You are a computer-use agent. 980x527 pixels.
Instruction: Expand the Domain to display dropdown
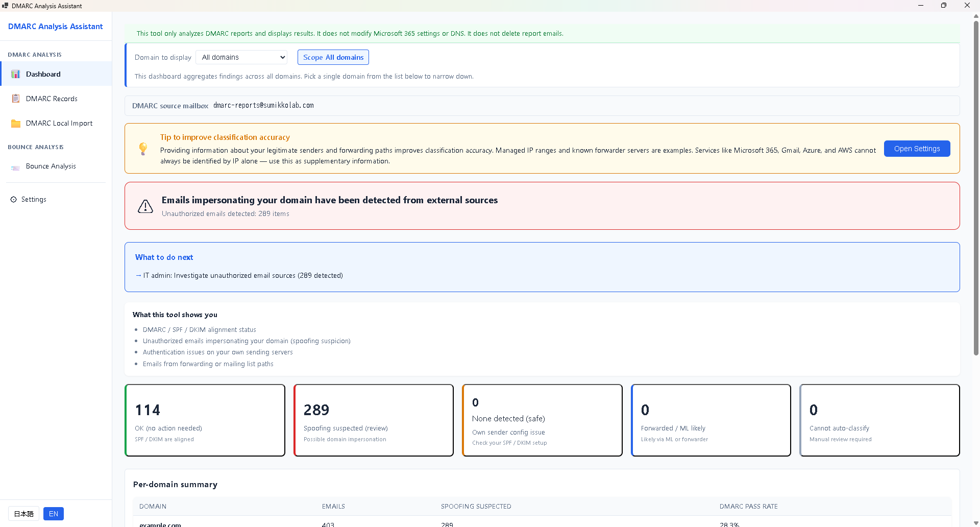click(x=241, y=57)
